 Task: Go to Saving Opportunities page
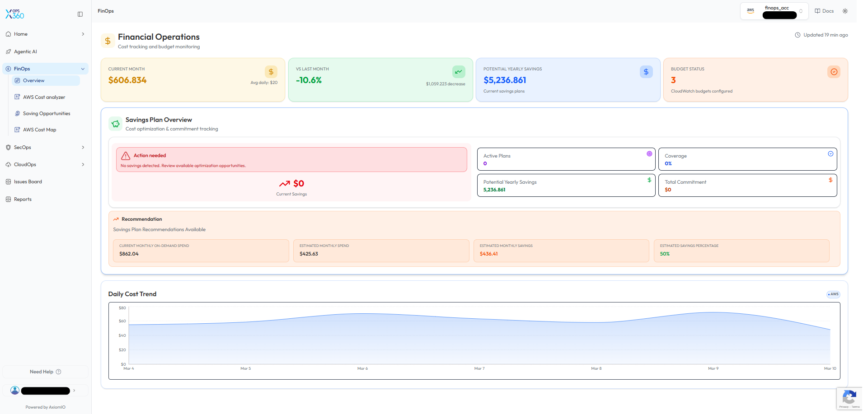pos(47,114)
